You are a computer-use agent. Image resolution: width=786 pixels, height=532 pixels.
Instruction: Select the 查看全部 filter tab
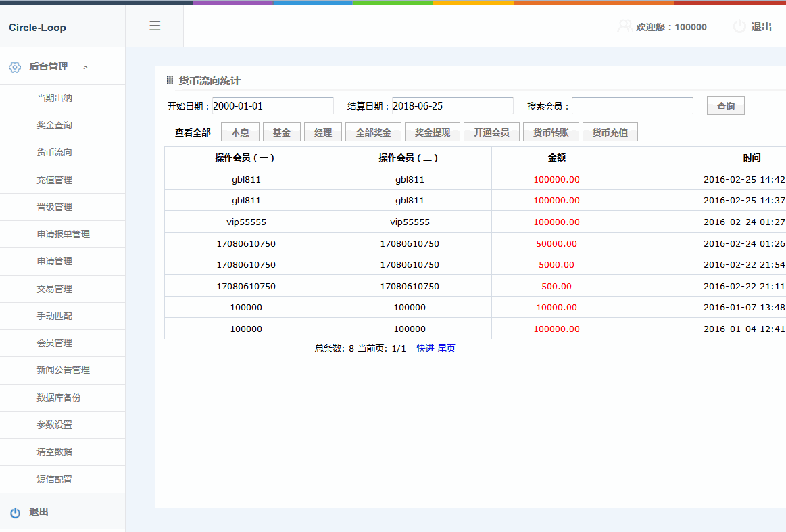193,132
